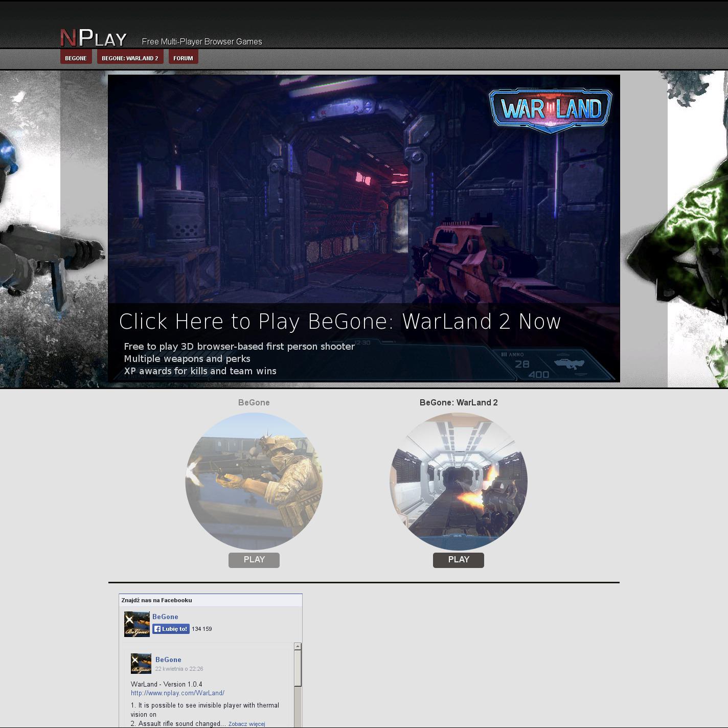Click the WarLand logo on the banner
The image size is (728, 728).
pyautogui.click(x=550, y=109)
